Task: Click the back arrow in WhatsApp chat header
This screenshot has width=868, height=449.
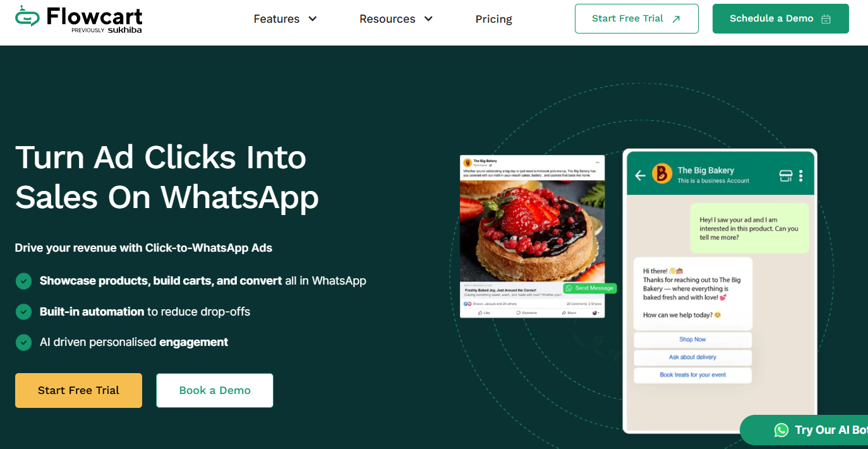Action: (640, 175)
